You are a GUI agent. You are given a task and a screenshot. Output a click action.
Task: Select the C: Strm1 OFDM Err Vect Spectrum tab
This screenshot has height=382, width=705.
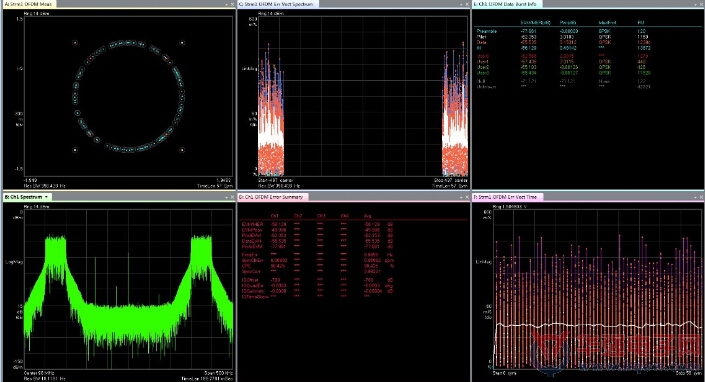(x=277, y=4)
